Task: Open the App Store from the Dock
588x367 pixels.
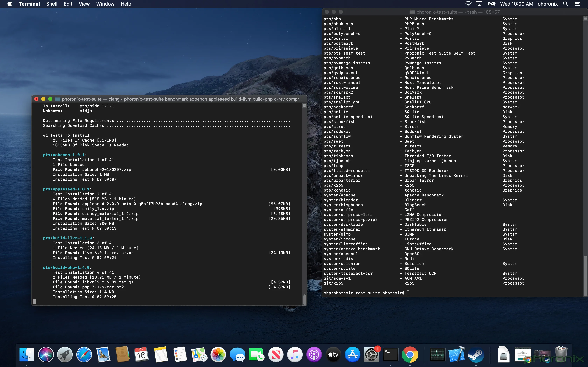Action: tap(353, 354)
